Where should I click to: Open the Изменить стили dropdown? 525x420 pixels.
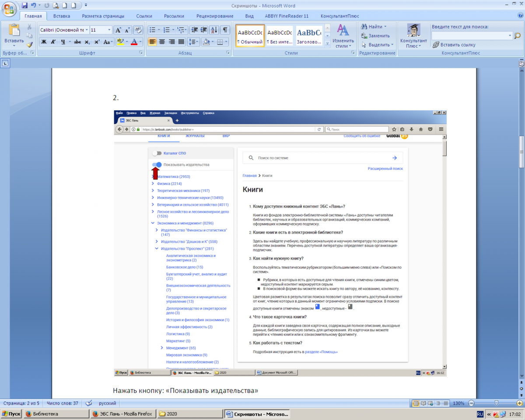(343, 36)
